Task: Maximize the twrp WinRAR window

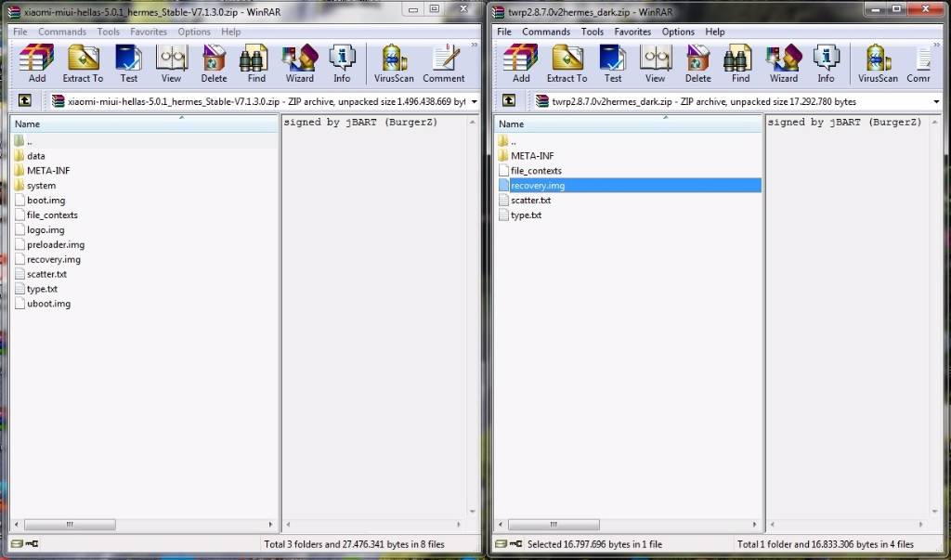Action: pyautogui.click(x=896, y=8)
